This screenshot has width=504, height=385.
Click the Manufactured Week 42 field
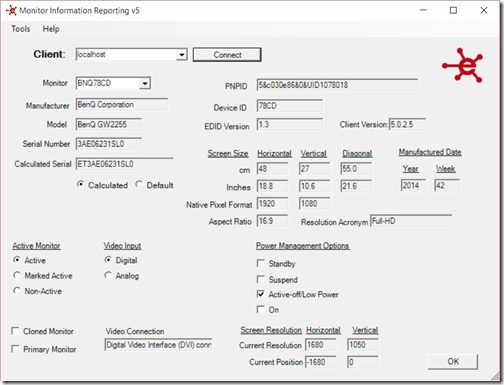pos(447,185)
